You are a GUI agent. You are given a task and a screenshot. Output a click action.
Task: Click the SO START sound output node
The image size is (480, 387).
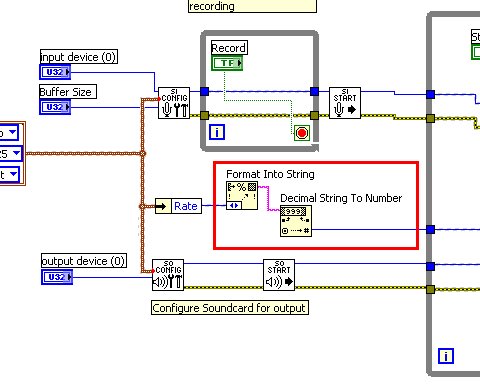pyautogui.click(x=279, y=275)
